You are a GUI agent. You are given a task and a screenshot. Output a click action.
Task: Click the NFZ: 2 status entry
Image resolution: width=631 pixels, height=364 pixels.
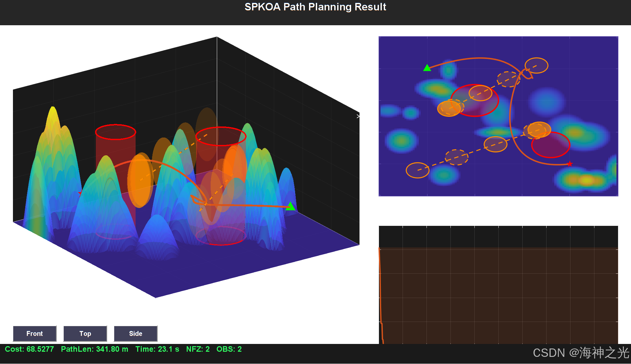[x=198, y=349]
